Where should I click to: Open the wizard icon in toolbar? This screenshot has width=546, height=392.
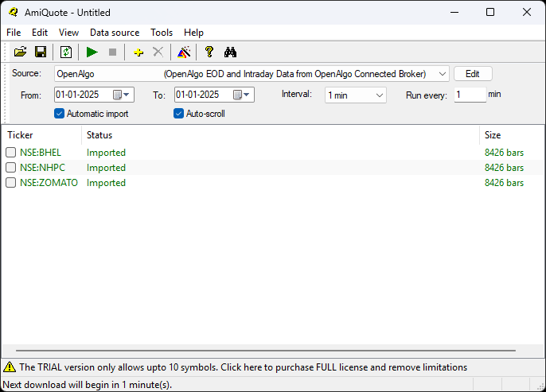coord(184,52)
